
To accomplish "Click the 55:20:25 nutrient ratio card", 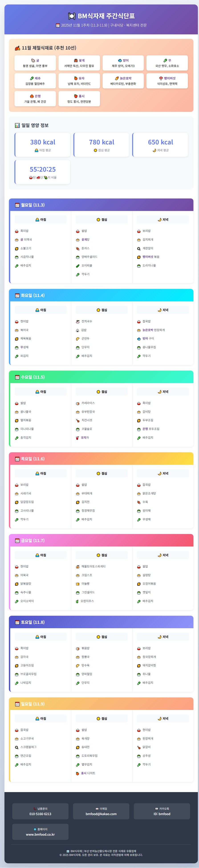I will [x=43, y=172].
